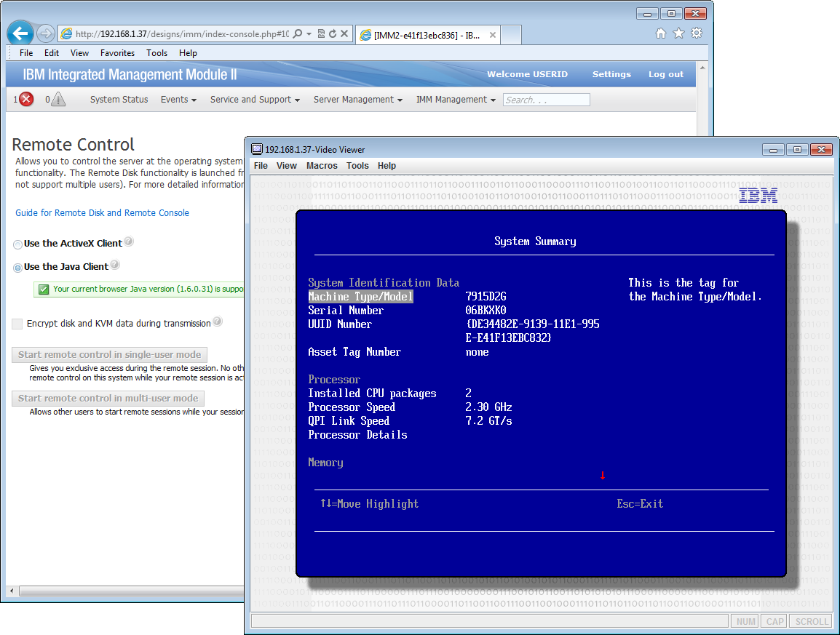The image size is (840, 635).
Task: Toggle SCROLL lock indicator in Video Viewer
Action: 811,622
